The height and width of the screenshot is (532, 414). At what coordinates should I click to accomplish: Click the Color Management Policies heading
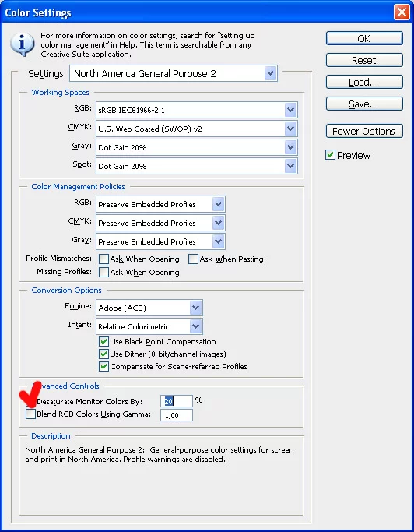pyautogui.click(x=78, y=187)
